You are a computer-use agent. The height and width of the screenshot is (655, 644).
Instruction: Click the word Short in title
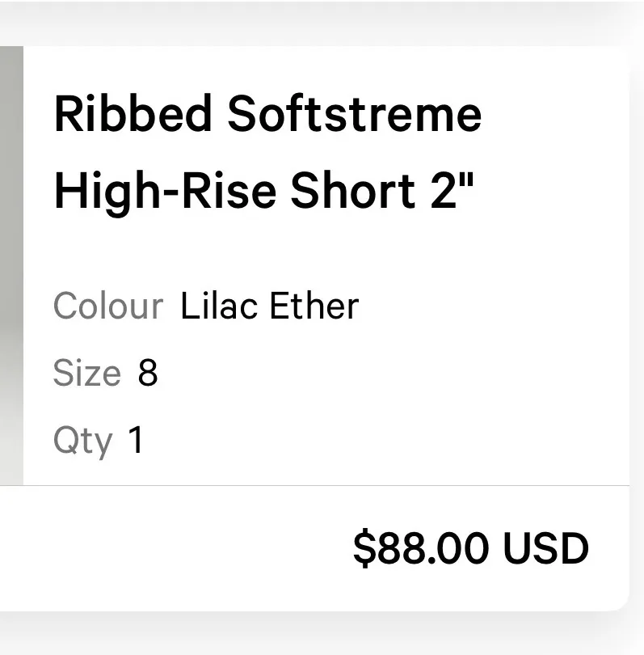[x=353, y=191]
